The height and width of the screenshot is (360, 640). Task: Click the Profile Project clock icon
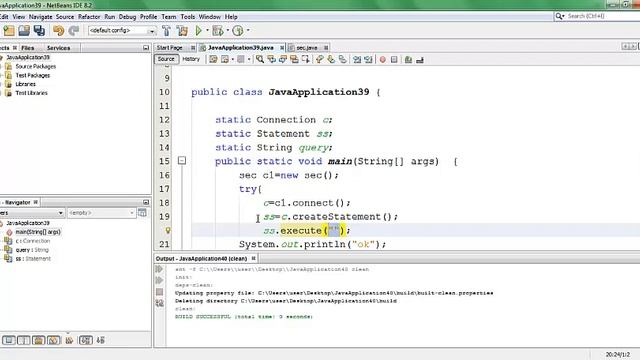[238, 31]
